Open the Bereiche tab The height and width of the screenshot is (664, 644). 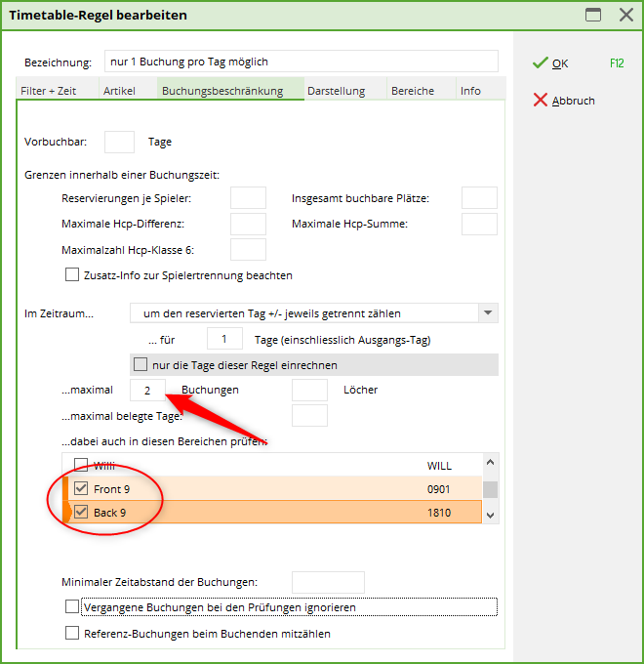pyautogui.click(x=413, y=91)
